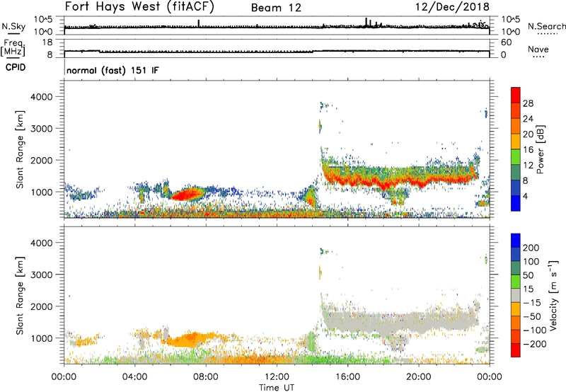Click the gray ground-scatter band in Velocity panel
Screen dimensions: 566x392
[400, 321]
